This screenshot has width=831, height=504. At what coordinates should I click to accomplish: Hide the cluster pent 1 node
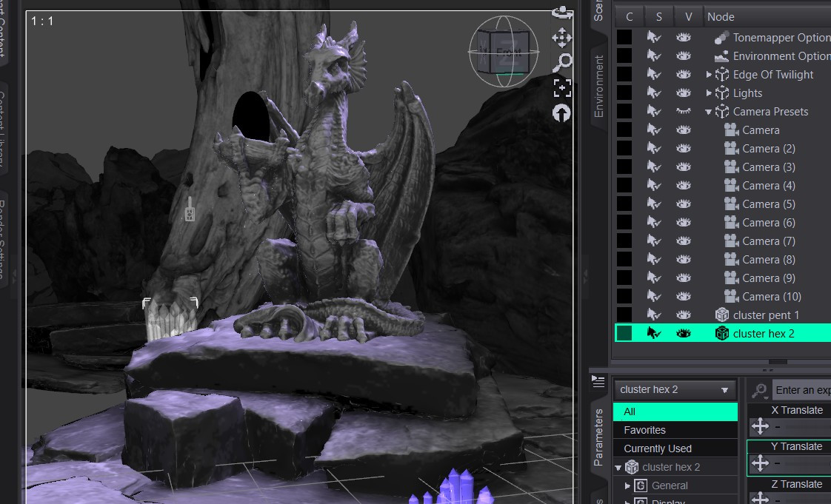[x=684, y=315]
